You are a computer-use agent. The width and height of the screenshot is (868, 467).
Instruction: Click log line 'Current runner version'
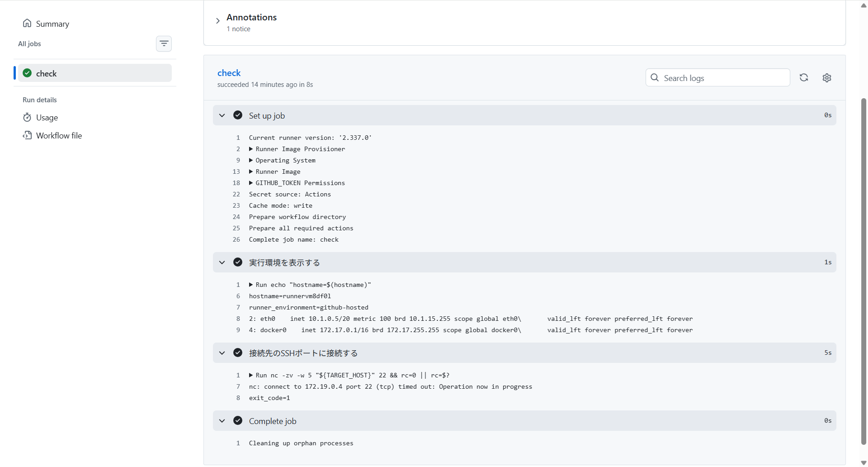tap(310, 138)
